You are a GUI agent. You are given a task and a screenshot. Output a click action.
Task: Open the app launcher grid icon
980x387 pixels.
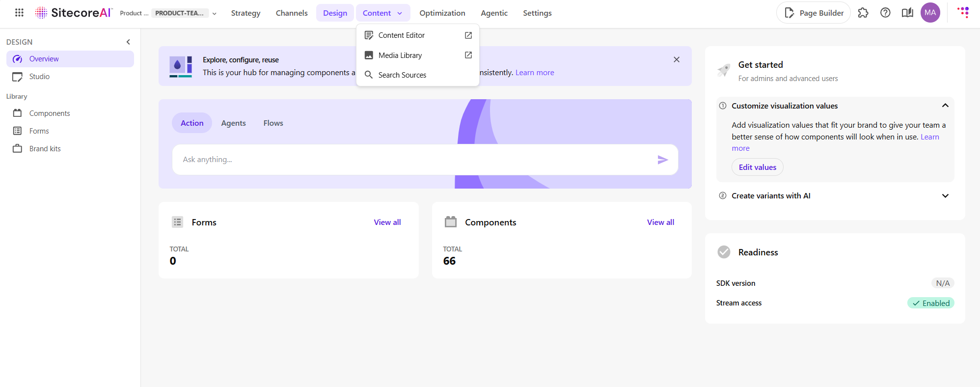point(19,13)
